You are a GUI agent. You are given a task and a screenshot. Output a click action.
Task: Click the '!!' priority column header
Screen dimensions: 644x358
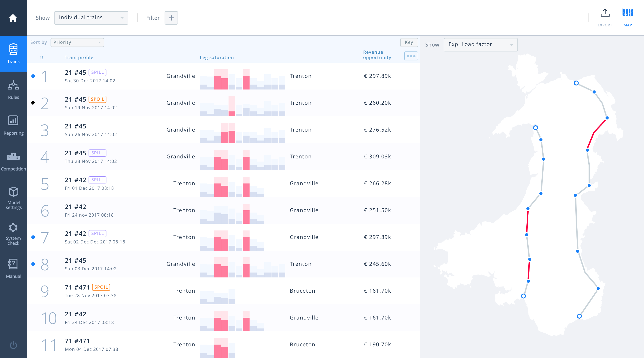42,58
